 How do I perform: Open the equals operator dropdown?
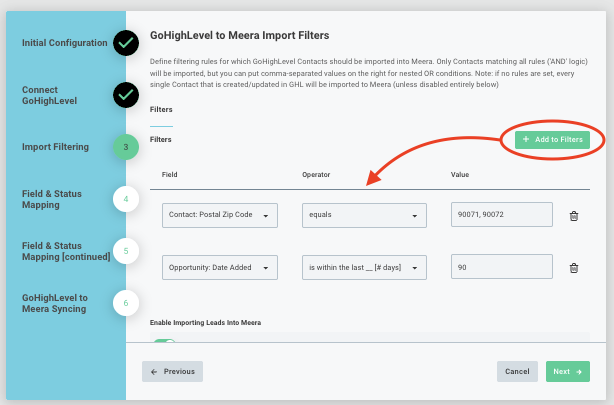[x=364, y=215]
